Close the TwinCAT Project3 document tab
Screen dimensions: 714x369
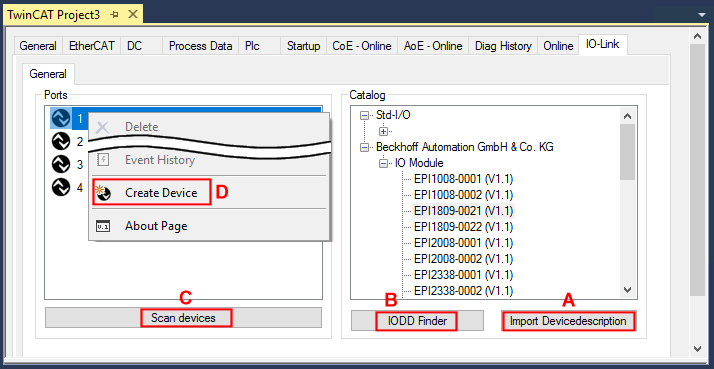point(133,14)
